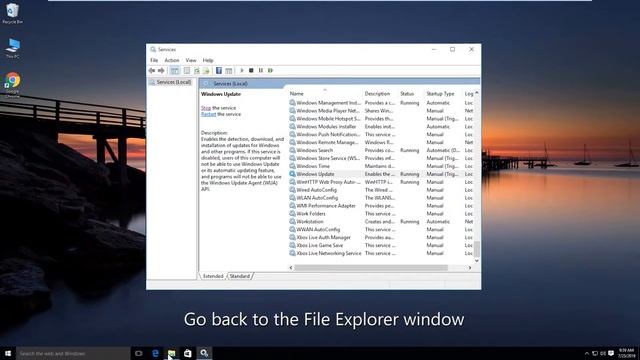640x360 pixels.
Task: Click the Restart Service toolbar icon
Action: pos(270,71)
